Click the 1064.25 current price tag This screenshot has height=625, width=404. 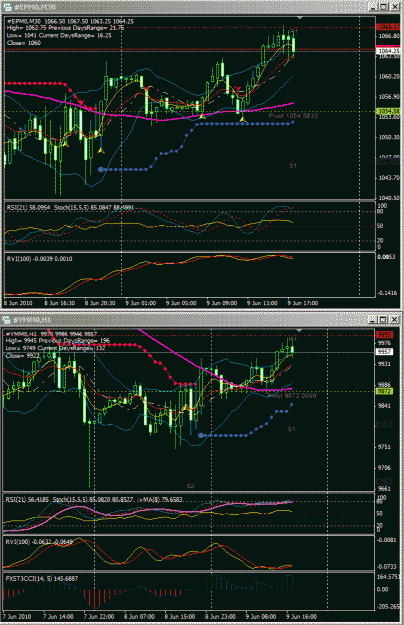click(388, 51)
